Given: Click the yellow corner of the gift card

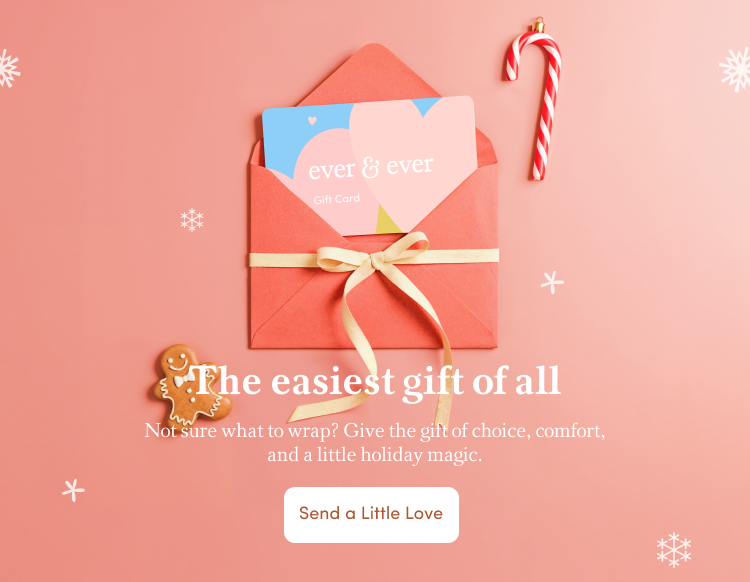Looking at the screenshot, I should pyautogui.click(x=386, y=220).
